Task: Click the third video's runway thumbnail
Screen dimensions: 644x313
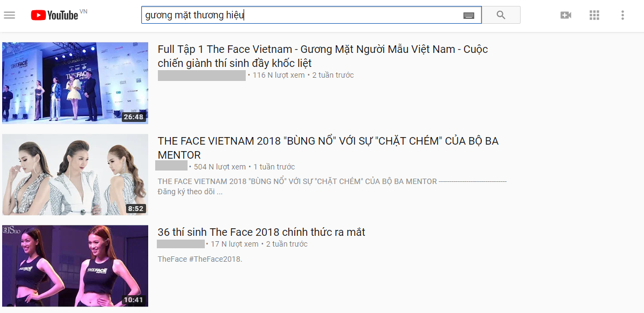Action: tap(75, 265)
